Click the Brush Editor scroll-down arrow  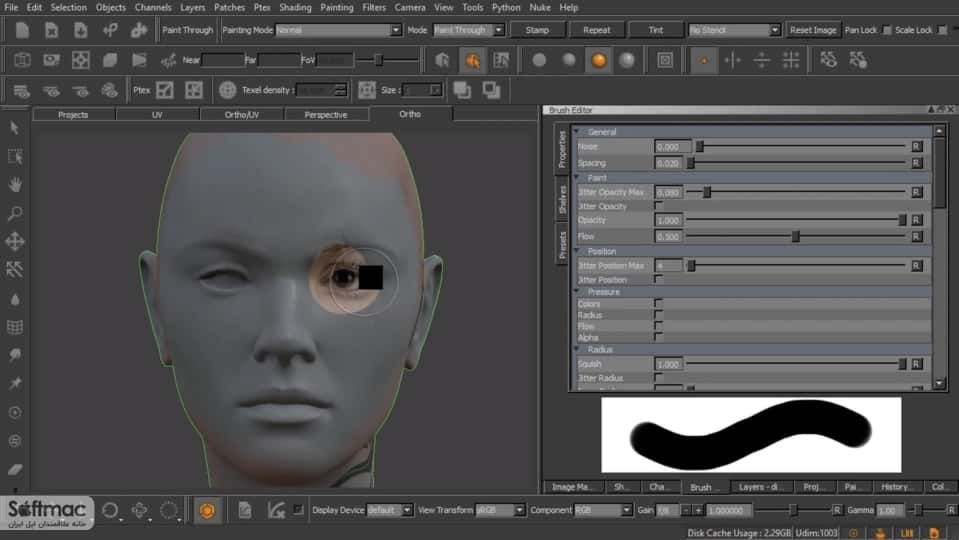point(939,383)
